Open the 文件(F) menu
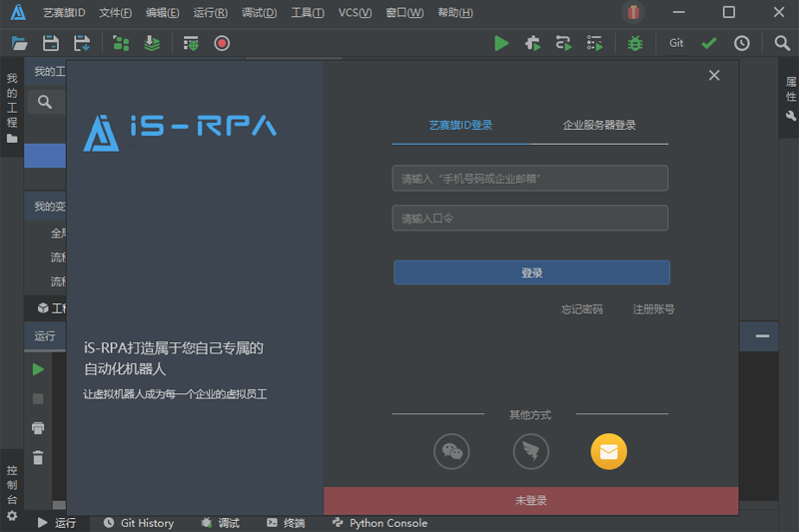 (115, 13)
